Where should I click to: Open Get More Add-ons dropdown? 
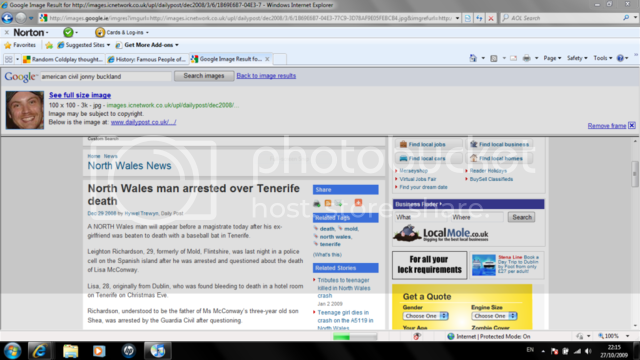pyautogui.click(x=147, y=45)
